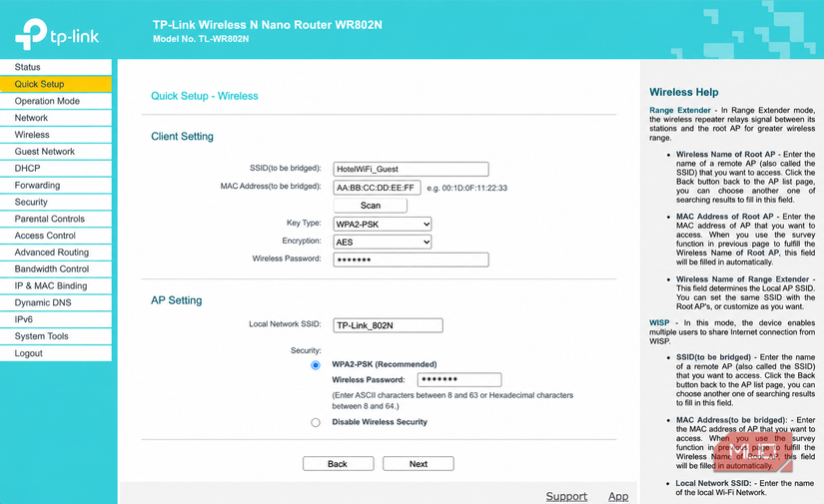Click the Client Setting section heading

[x=183, y=137]
